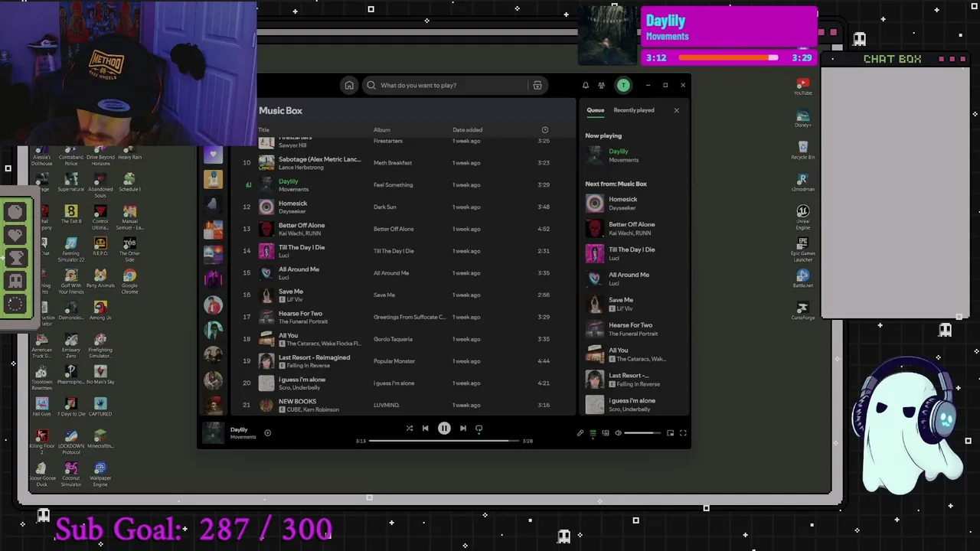Open Connect to a device icon
Image resolution: width=980 pixels, height=551 pixels.
(606, 433)
